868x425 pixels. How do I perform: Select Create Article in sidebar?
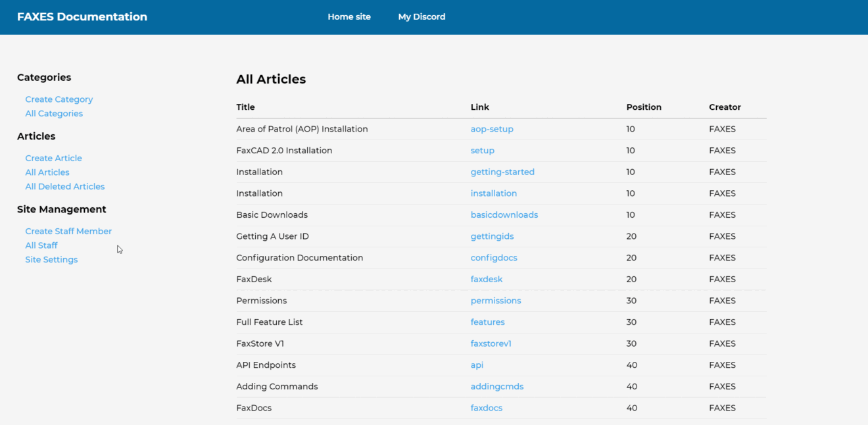(x=54, y=159)
